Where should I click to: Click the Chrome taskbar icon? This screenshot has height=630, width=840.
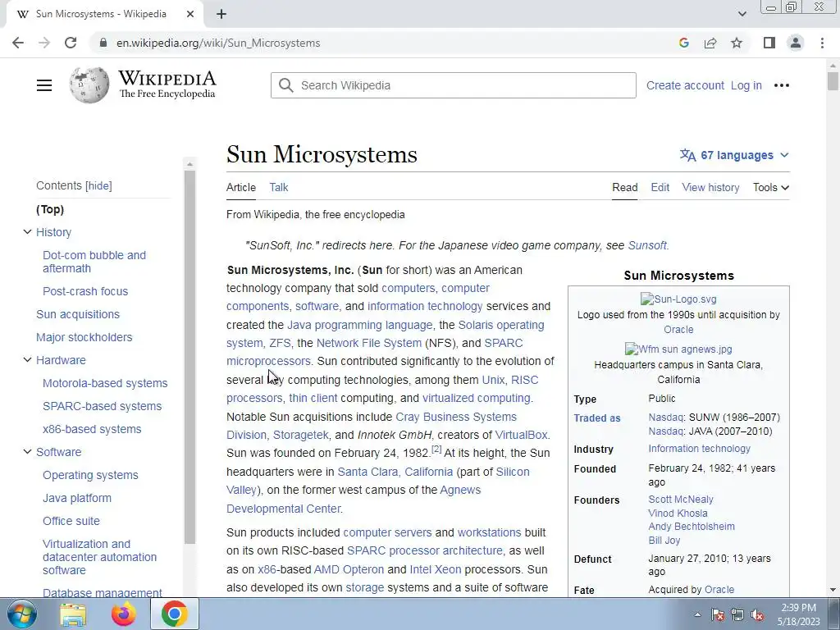point(175,614)
